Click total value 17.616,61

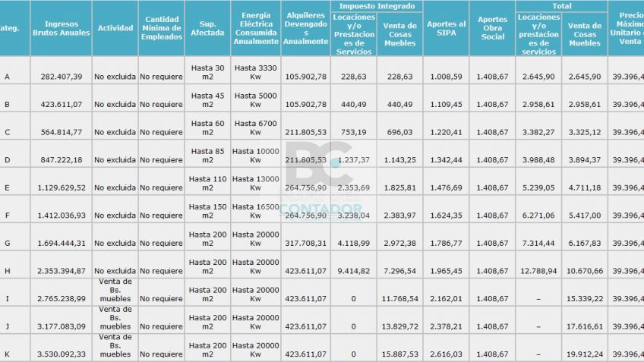585,326
